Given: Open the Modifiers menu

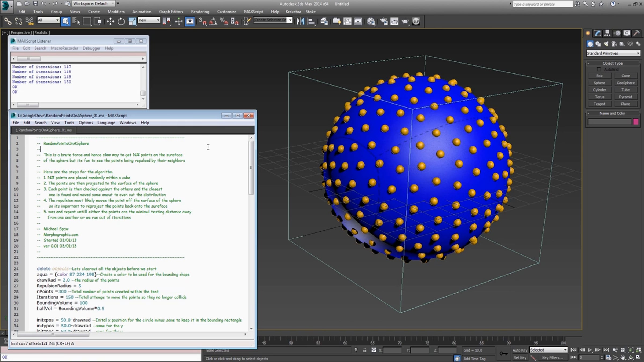Looking at the screenshot, I should coord(116,12).
